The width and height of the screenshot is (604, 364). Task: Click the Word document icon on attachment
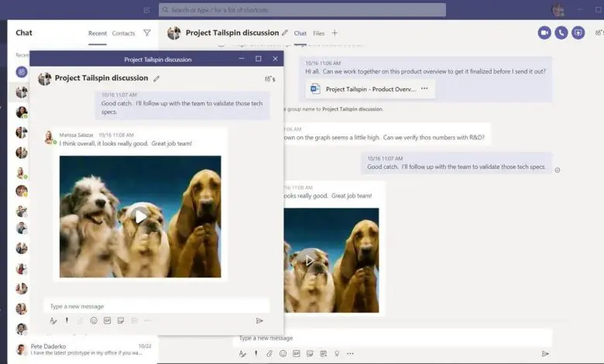(x=315, y=89)
